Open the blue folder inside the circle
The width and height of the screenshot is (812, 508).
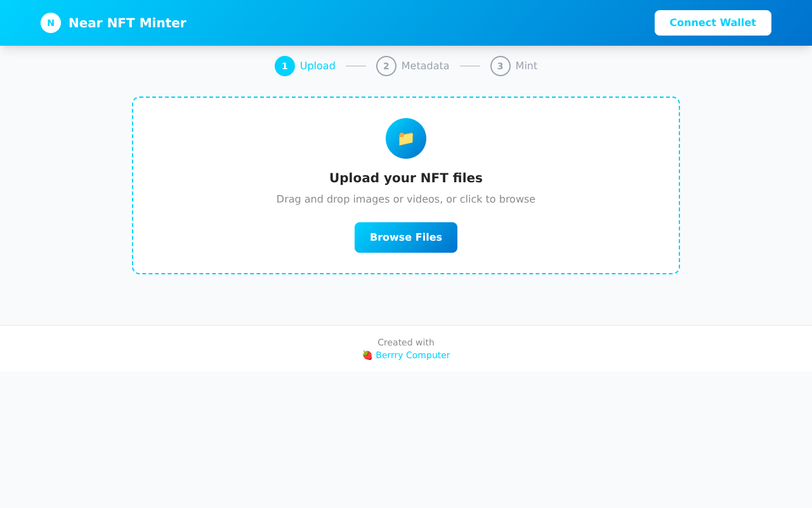tap(406, 138)
